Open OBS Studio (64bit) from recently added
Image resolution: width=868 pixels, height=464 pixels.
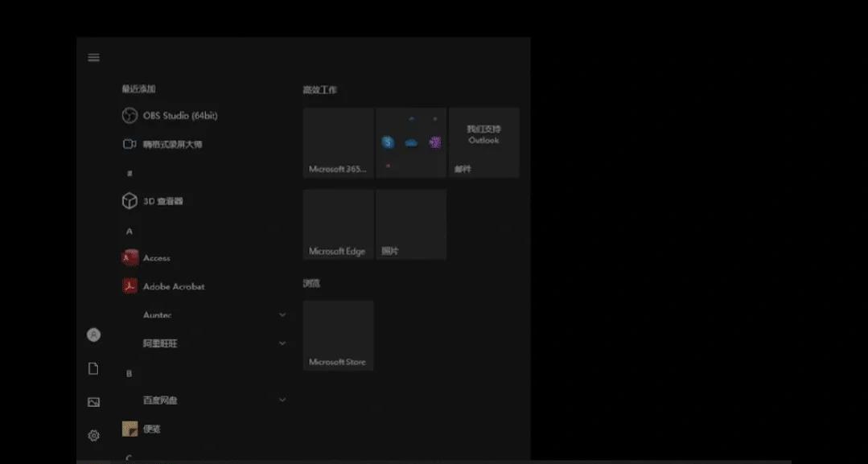click(x=179, y=116)
